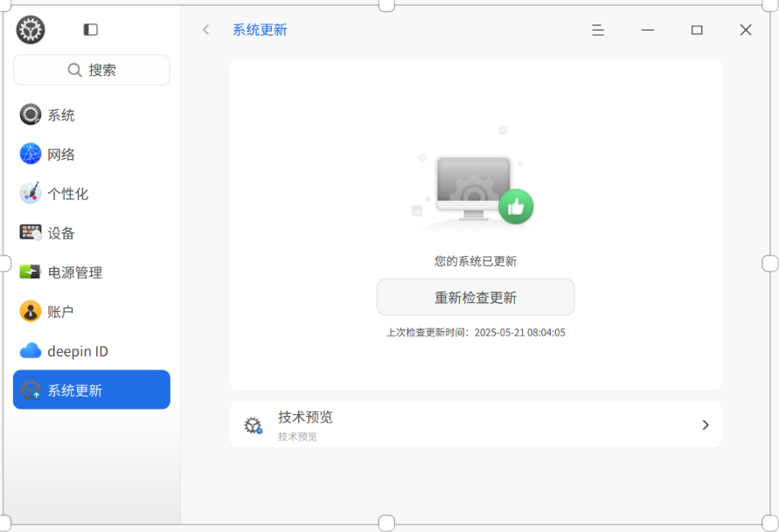Viewport: 779px width, 532px height.
Task: Click the gray 技术预览 subtitle
Action: tap(297, 437)
